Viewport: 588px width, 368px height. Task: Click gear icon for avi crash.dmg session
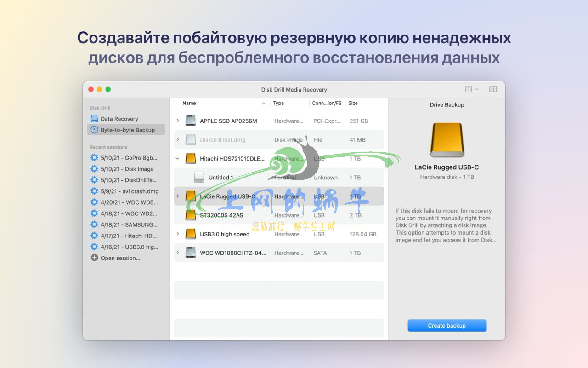[x=94, y=191]
